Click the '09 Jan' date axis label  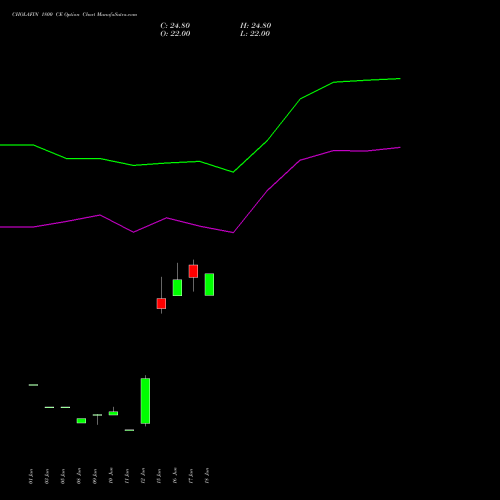(95, 476)
